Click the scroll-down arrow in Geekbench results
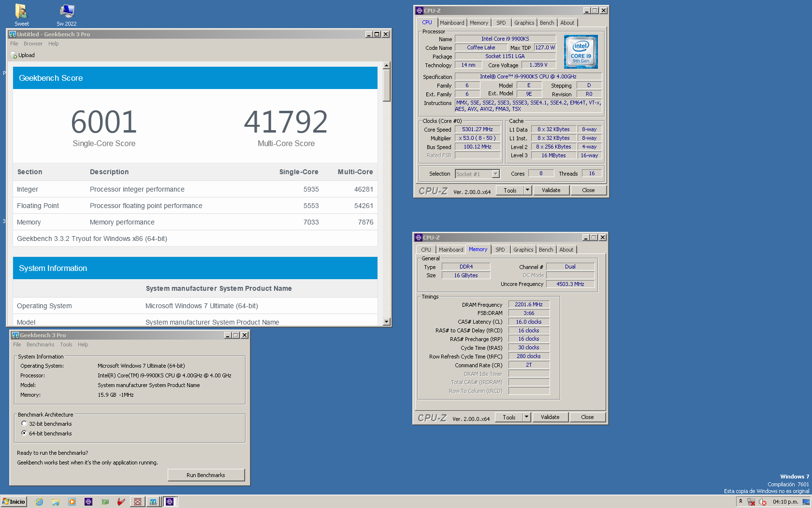The height and width of the screenshot is (508, 812). (386, 322)
